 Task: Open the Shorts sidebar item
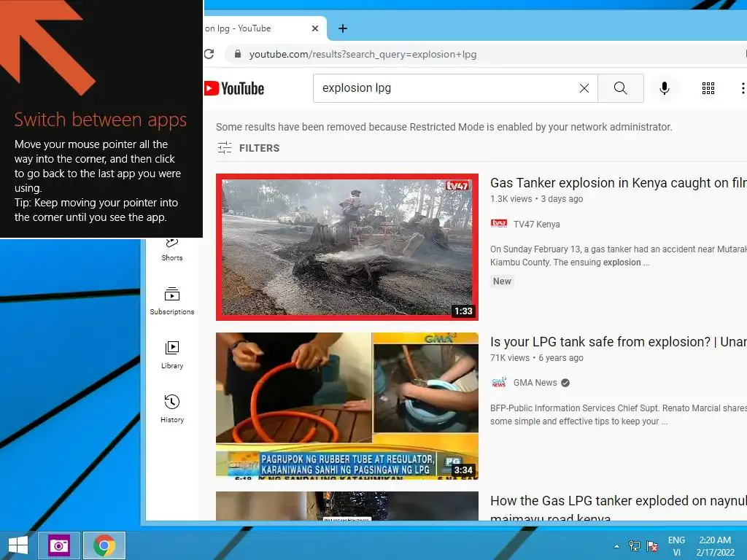pos(172,250)
